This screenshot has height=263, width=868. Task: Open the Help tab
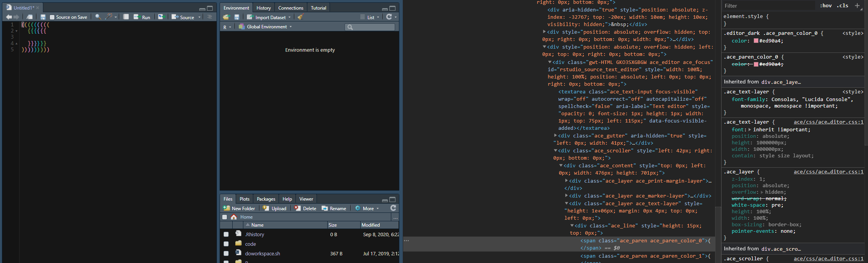pyautogui.click(x=287, y=199)
